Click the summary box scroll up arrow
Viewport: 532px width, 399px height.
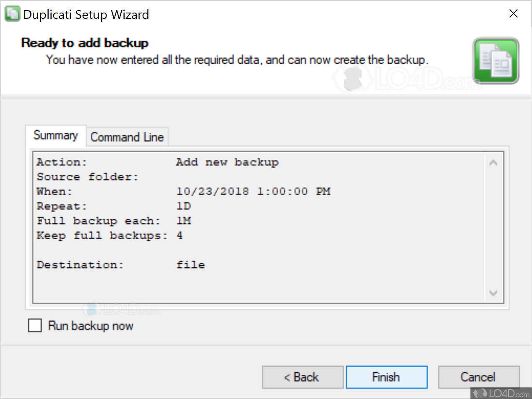(x=493, y=163)
